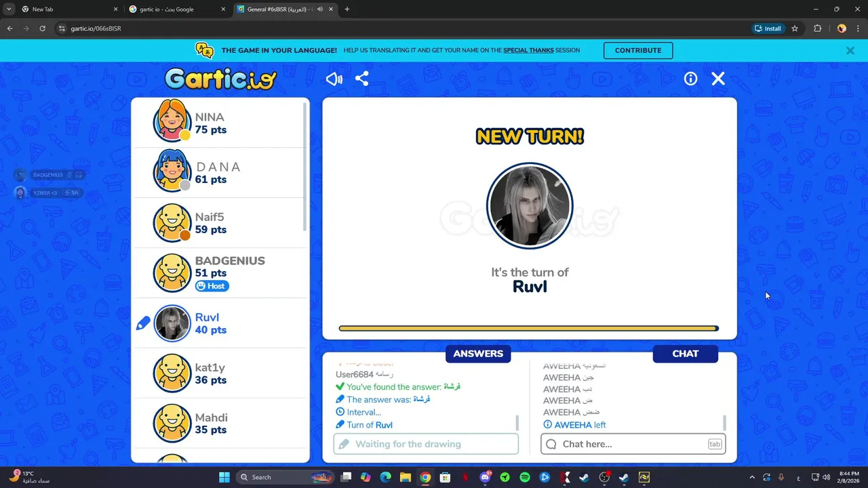Show hidden system tray icons

click(x=751, y=477)
